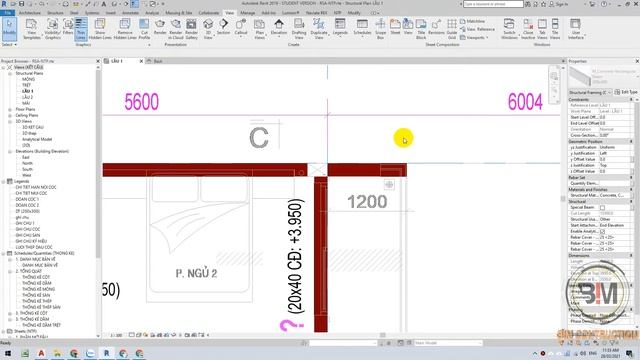Select the MÓNG structural plan
Screen dimensions: 640x360
pos(28,79)
